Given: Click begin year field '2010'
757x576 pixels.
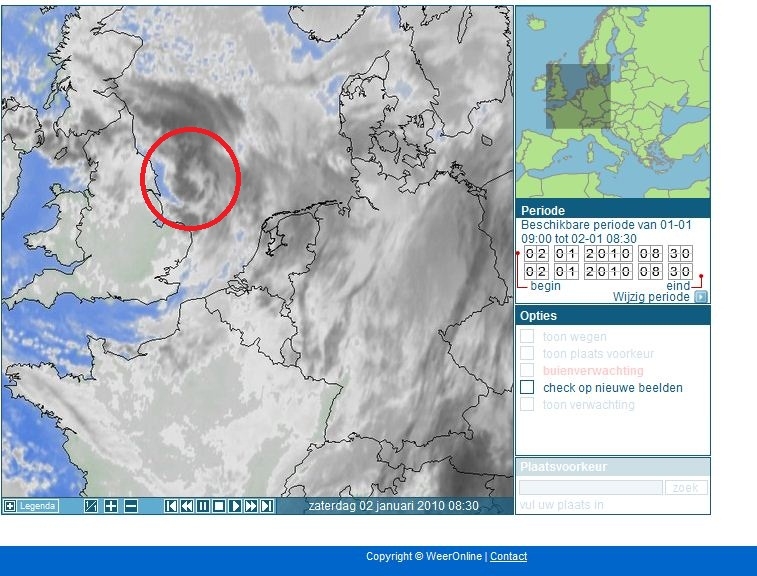Looking at the screenshot, I should click(608, 253).
